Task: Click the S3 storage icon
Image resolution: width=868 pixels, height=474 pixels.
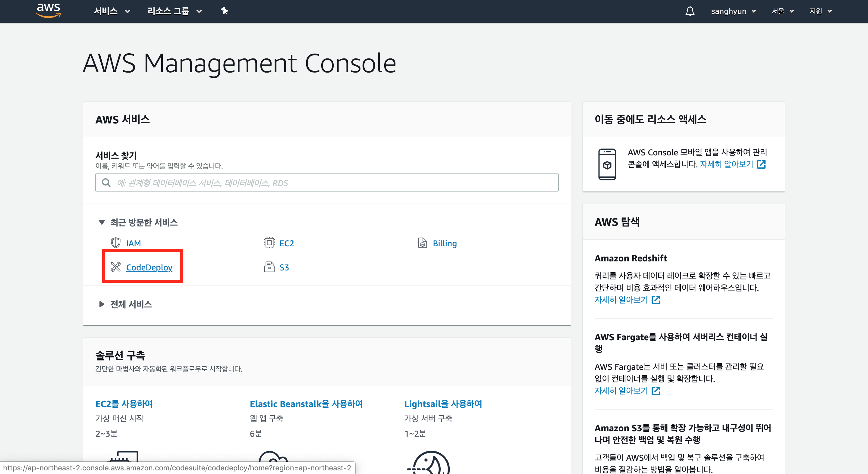Action: [269, 267]
